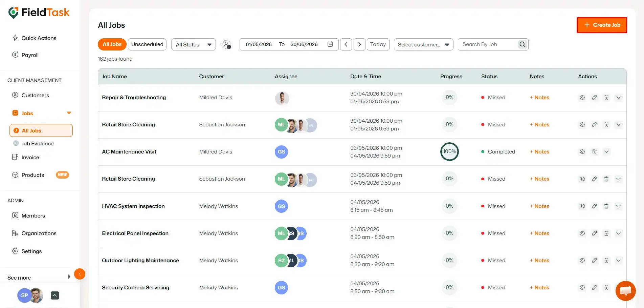Click the Today button
Image resolution: width=644 pixels, height=308 pixels.
click(378, 44)
